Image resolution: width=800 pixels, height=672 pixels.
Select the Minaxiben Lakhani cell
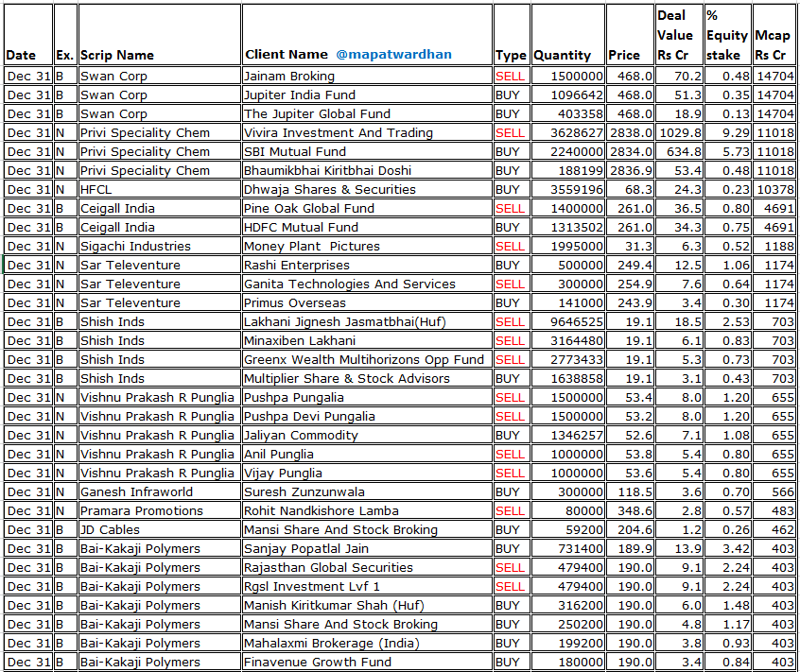pos(367,340)
